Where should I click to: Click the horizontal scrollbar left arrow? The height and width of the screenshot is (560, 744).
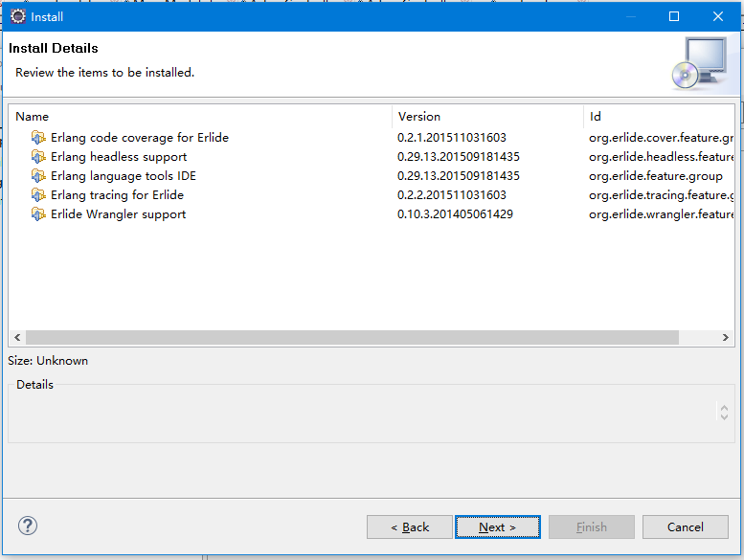tap(17, 337)
